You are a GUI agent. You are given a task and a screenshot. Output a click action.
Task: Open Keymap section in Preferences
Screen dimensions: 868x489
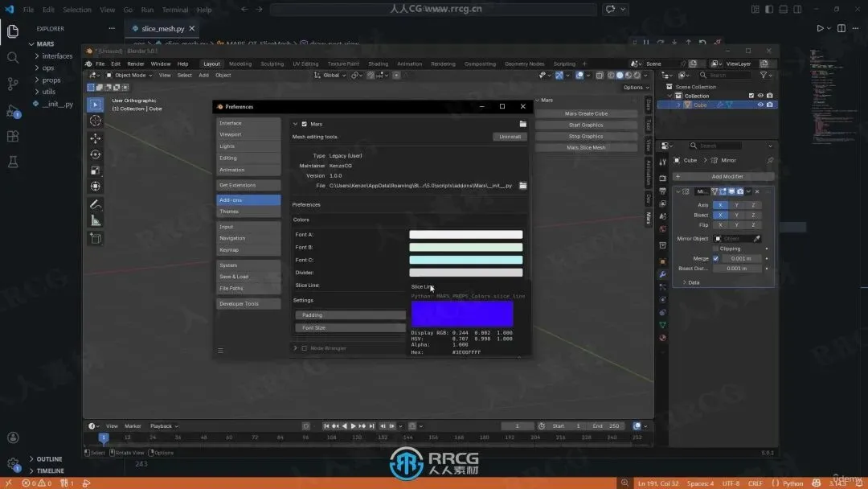[x=248, y=250]
